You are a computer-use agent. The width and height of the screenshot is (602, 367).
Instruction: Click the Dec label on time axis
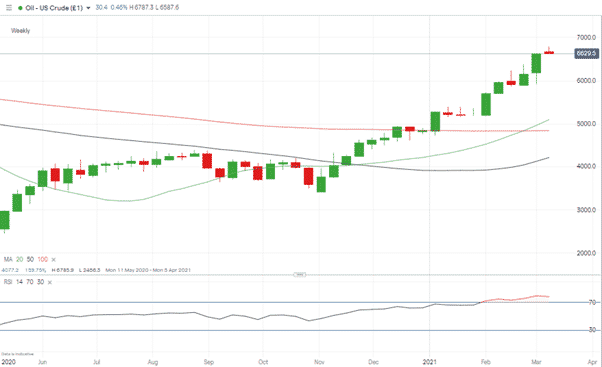tap(373, 362)
